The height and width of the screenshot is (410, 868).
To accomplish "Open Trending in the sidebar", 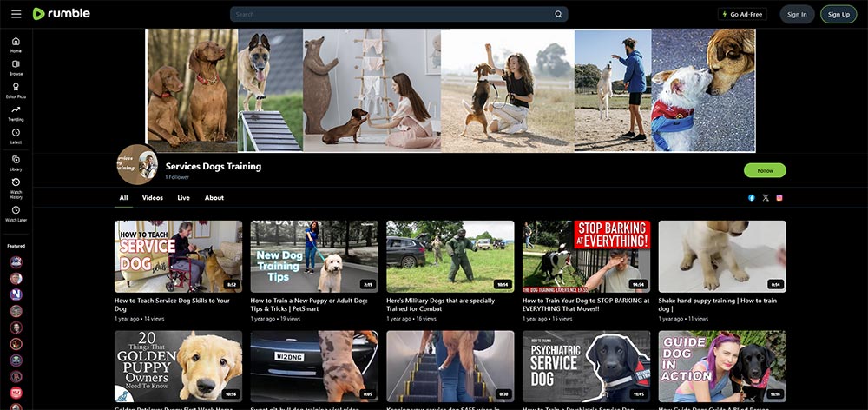I will [16, 114].
